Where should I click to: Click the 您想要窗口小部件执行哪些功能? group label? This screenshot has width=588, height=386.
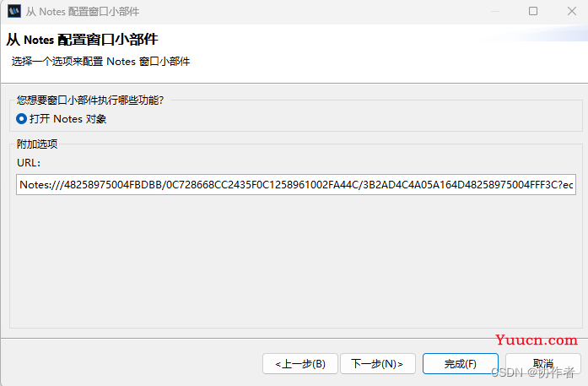[x=90, y=101]
